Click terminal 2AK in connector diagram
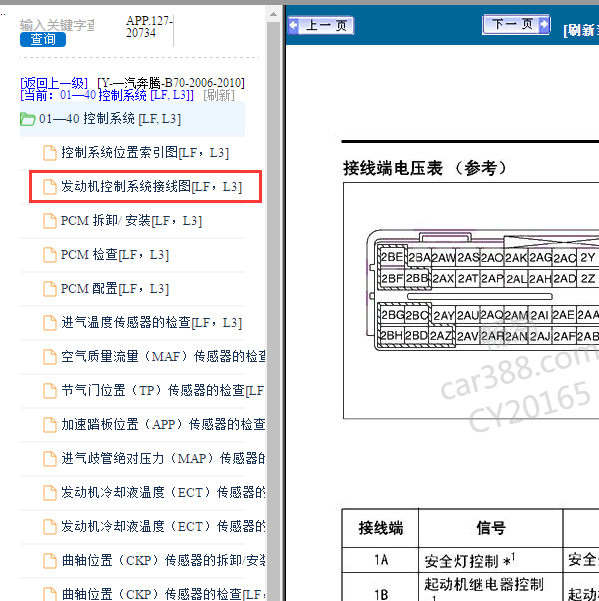Viewport: 599px width, 601px height. tap(516, 258)
